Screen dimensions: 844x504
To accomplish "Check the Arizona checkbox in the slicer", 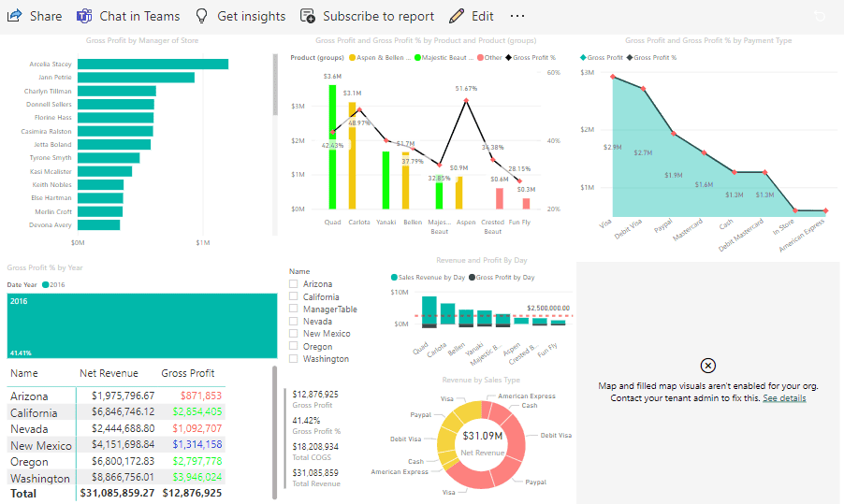I will point(294,284).
